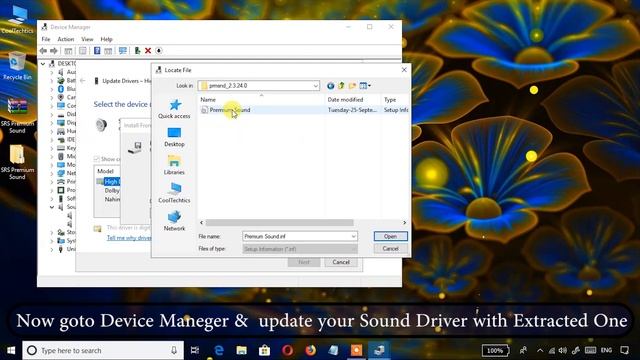
Task: Open Recycle Bin desktop icon
Action: coord(17,66)
